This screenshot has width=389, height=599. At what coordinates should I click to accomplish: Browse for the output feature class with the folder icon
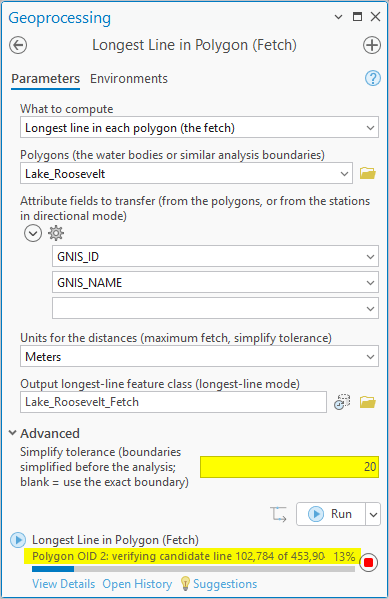coord(368,402)
